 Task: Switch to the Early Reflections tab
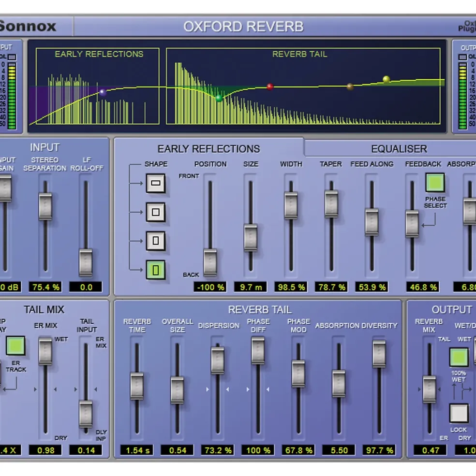point(208,149)
